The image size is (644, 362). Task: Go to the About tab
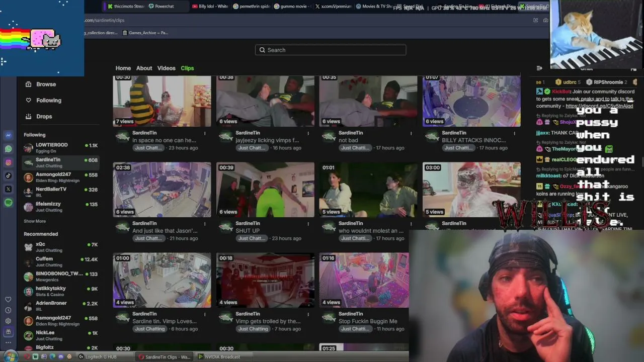[x=144, y=68]
